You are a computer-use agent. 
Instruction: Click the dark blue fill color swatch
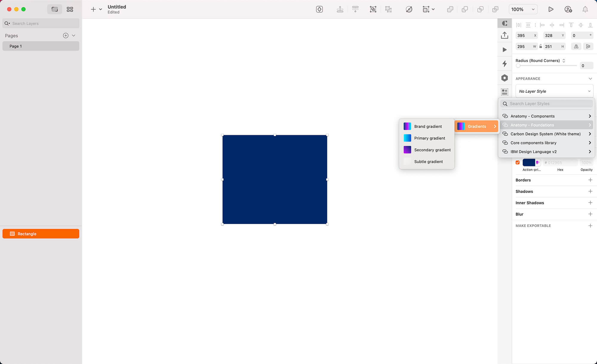(529, 163)
